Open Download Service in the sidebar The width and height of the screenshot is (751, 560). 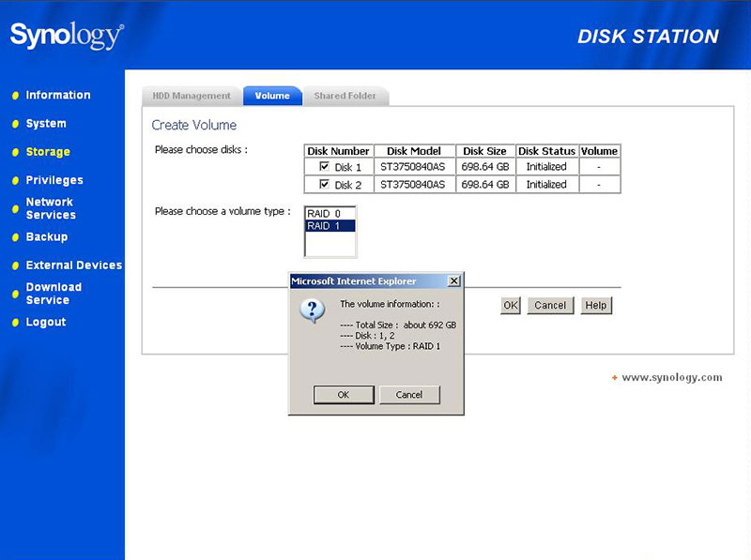[x=54, y=294]
